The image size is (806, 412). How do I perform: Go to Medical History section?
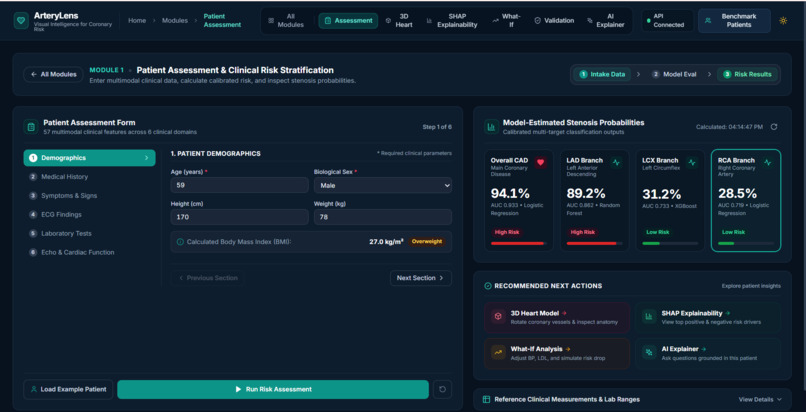[x=89, y=177]
